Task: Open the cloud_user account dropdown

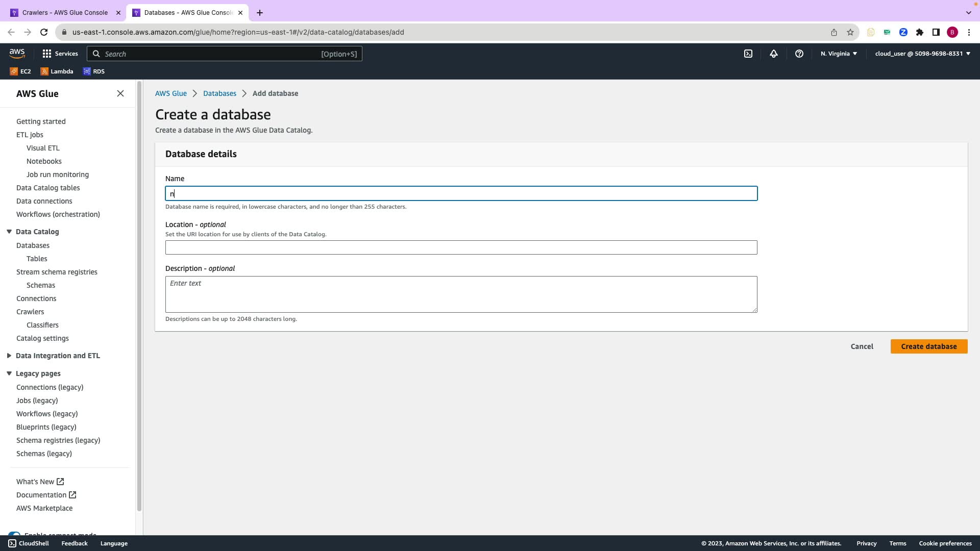Action: click(922, 54)
